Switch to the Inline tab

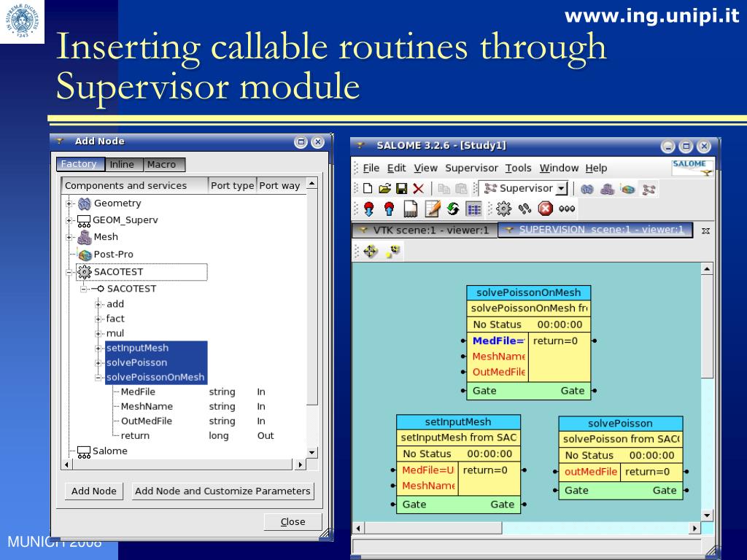(123, 164)
